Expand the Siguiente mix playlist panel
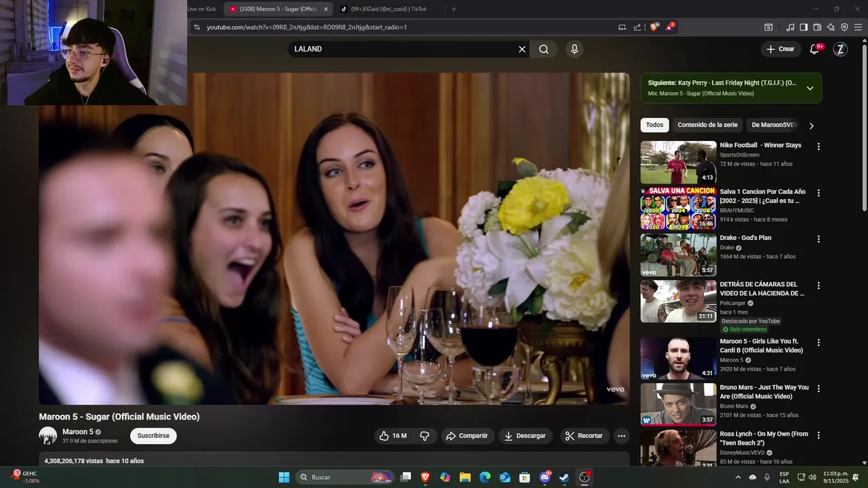868x488 pixels. click(x=810, y=88)
